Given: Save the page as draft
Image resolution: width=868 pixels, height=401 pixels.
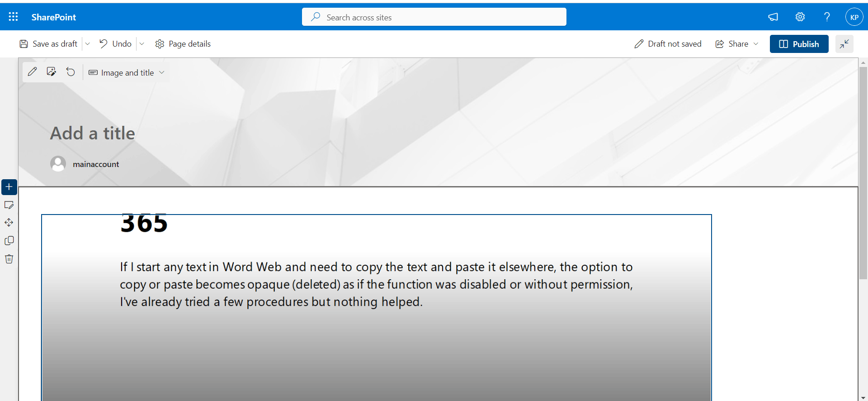Looking at the screenshot, I should [48, 44].
